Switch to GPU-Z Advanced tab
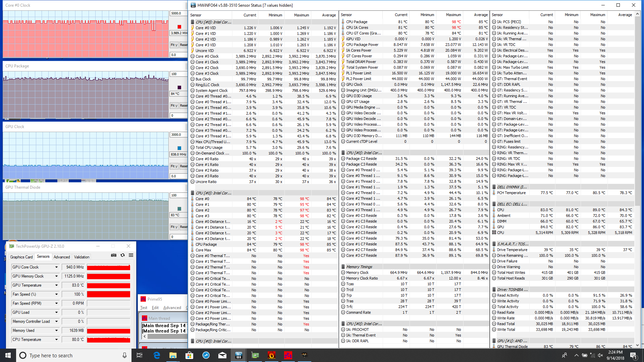 click(62, 257)
